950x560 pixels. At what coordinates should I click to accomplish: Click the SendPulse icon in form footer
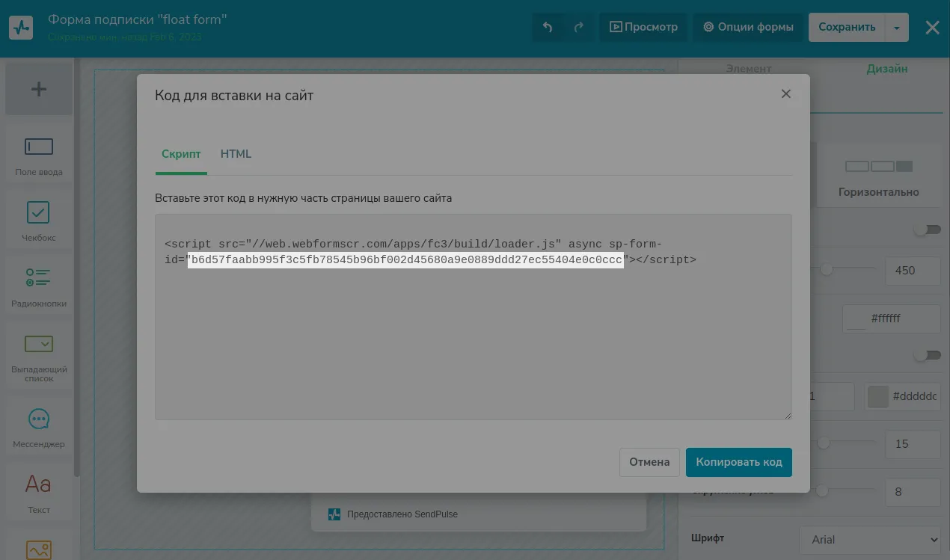334,514
